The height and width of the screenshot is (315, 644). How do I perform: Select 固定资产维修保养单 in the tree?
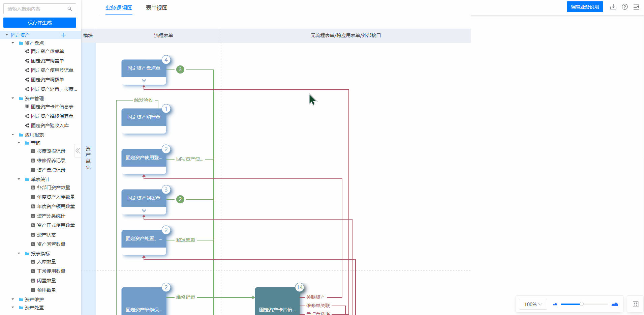52,116
